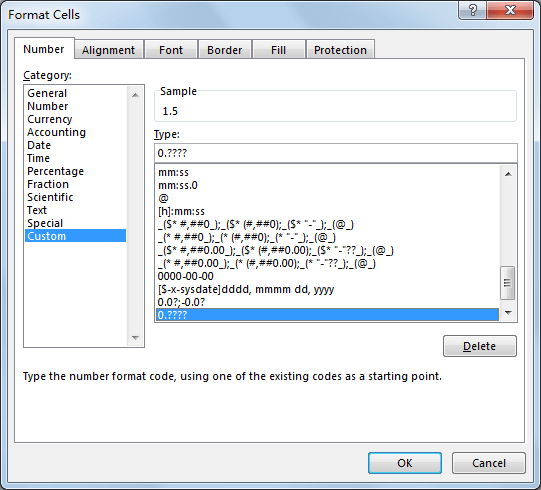
Task: Click format type list scroll down arrow
Action: [508, 313]
